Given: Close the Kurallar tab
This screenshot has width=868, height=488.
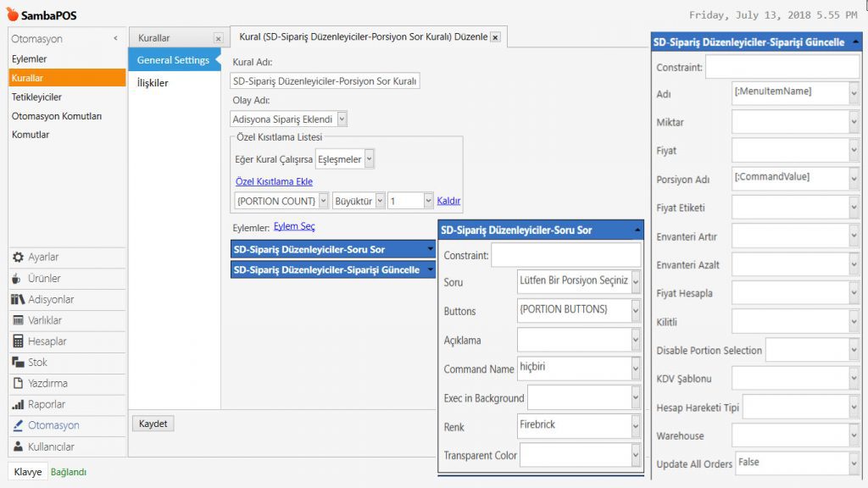Looking at the screenshot, I should click(218, 38).
